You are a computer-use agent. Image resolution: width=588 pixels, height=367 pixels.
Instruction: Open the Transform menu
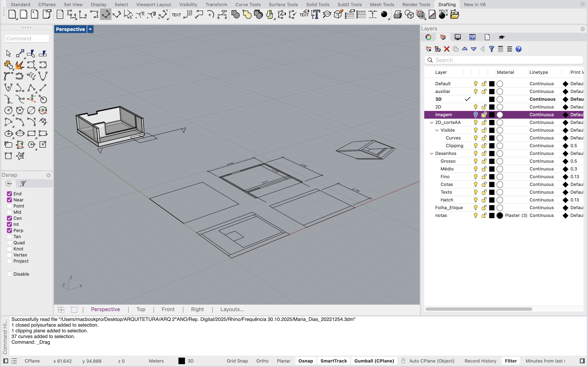[x=216, y=4]
